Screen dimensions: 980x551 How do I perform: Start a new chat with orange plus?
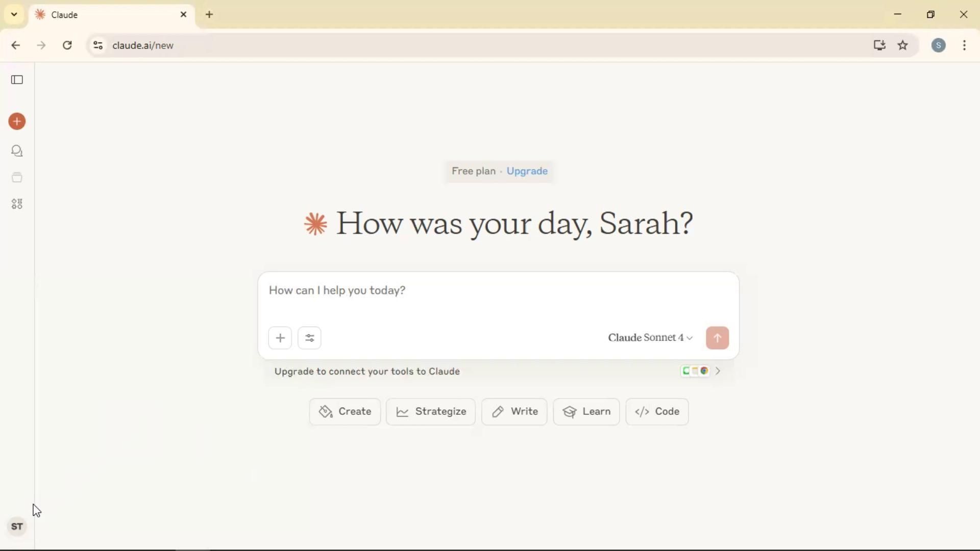17,121
